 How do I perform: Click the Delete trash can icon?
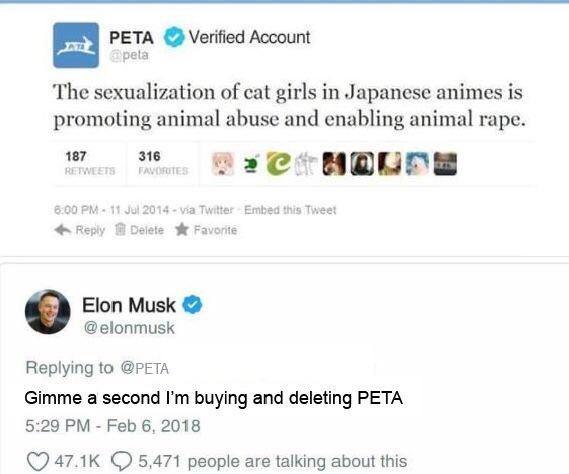[120, 230]
